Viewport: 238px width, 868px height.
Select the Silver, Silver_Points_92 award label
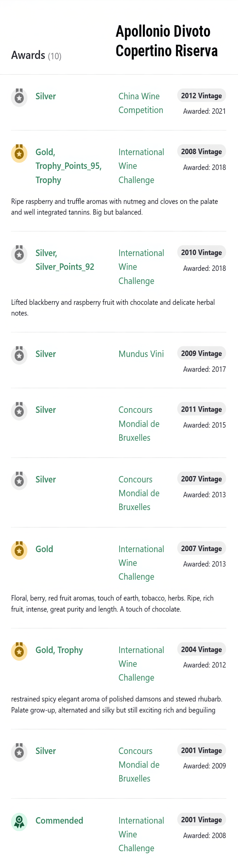[x=65, y=260]
